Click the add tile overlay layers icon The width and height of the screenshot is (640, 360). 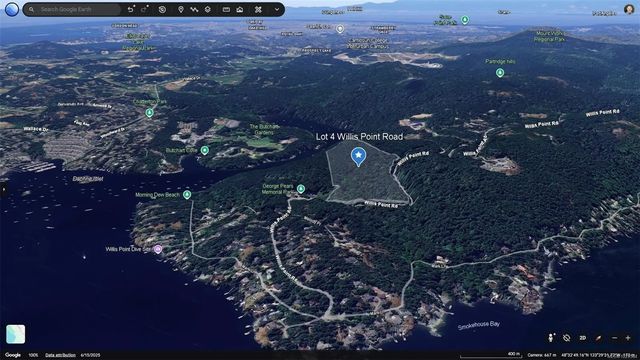click(208, 9)
